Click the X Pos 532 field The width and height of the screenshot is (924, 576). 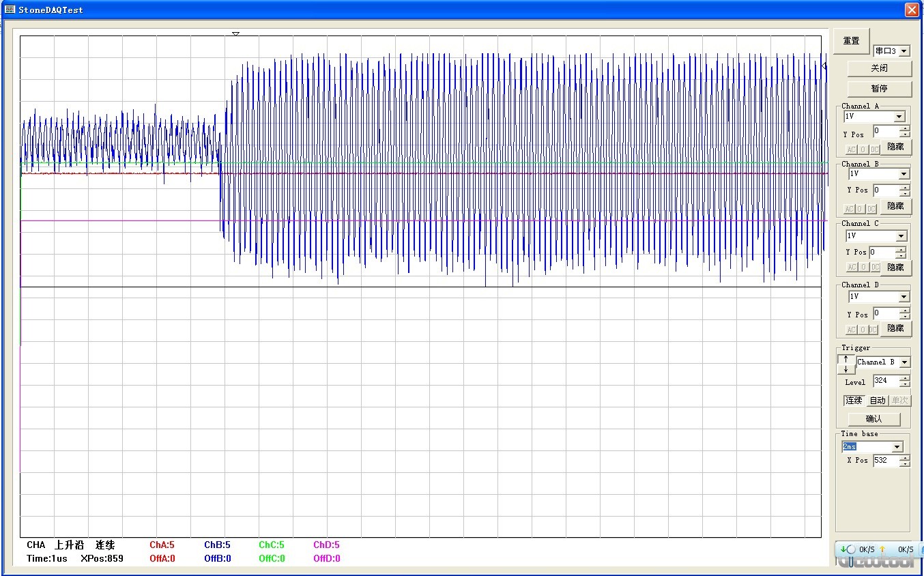pos(886,461)
